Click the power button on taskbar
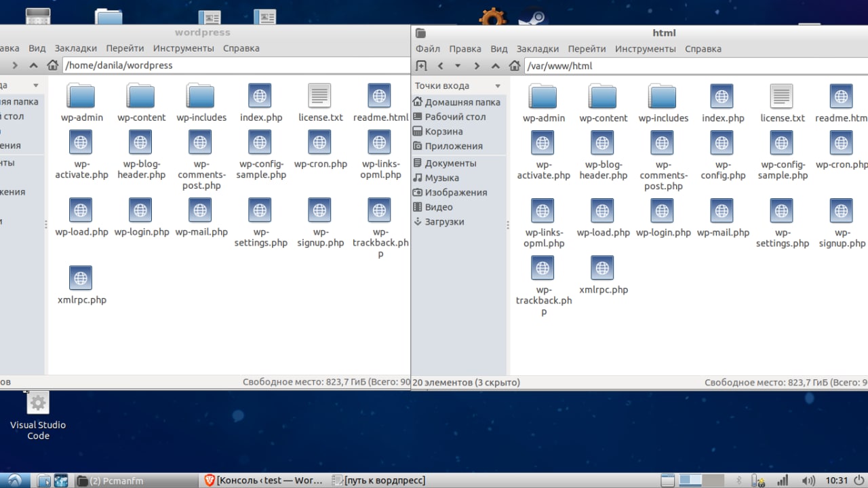The width and height of the screenshot is (868, 488). [x=859, y=481]
